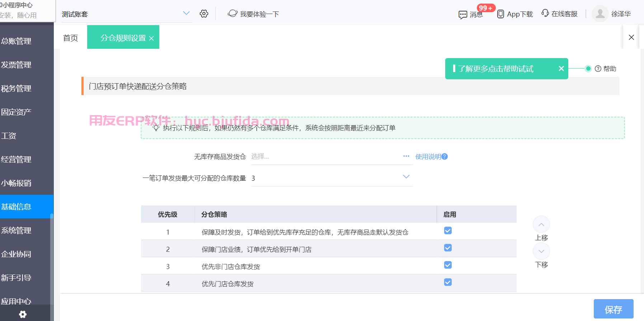Open 固定资产 in the sidebar
This screenshot has height=321, width=644.
pyautogui.click(x=27, y=112)
